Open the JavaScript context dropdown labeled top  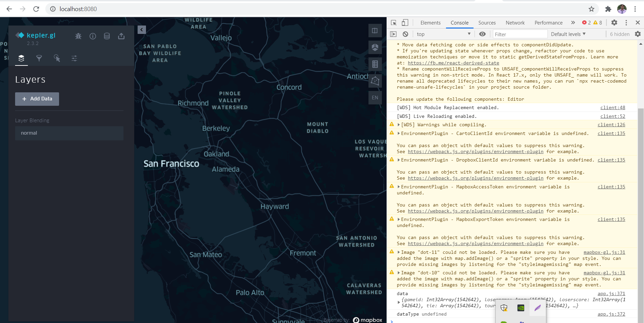click(443, 34)
